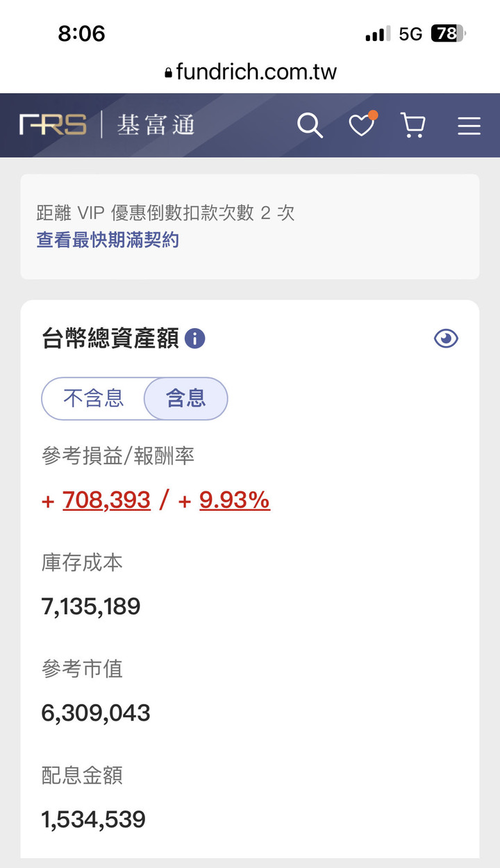Viewport: 500px width, 868px height.
Task: Click the info icon beside 台幣總資產額
Action: pos(195,339)
